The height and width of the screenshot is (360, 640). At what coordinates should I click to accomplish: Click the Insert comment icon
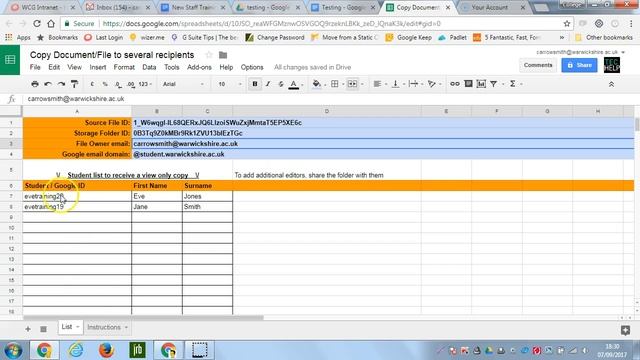pyautogui.click(x=468, y=84)
